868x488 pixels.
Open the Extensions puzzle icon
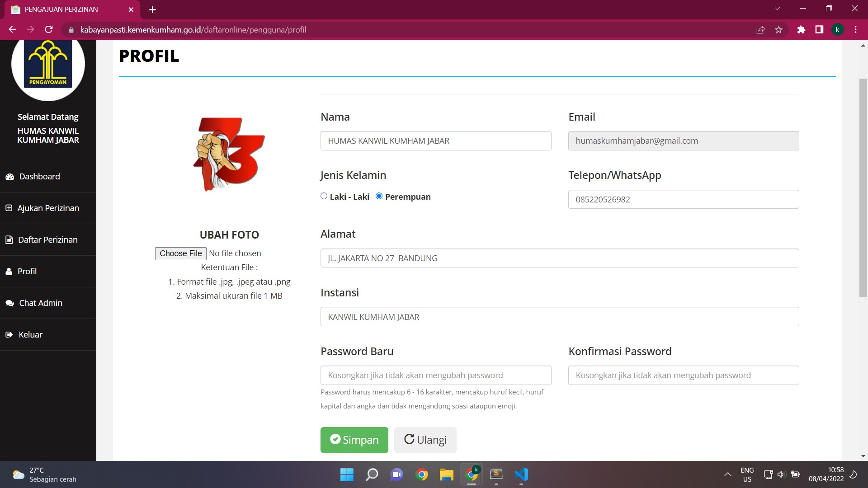801,30
